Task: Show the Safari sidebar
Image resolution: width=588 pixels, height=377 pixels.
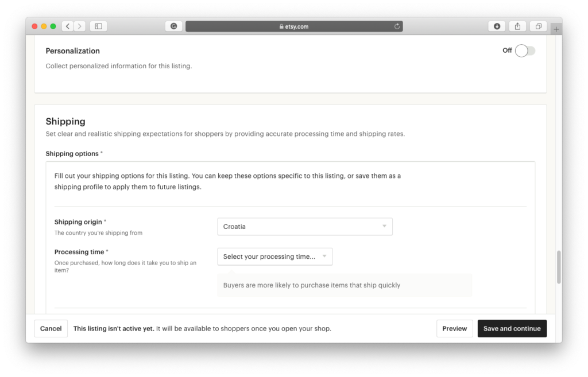Action: [x=98, y=26]
